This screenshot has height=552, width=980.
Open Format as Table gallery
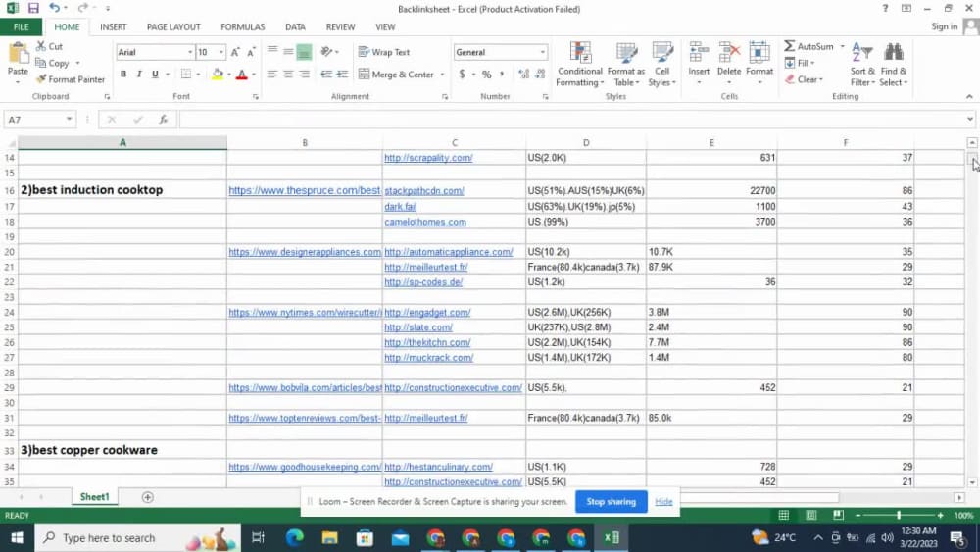[625, 65]
